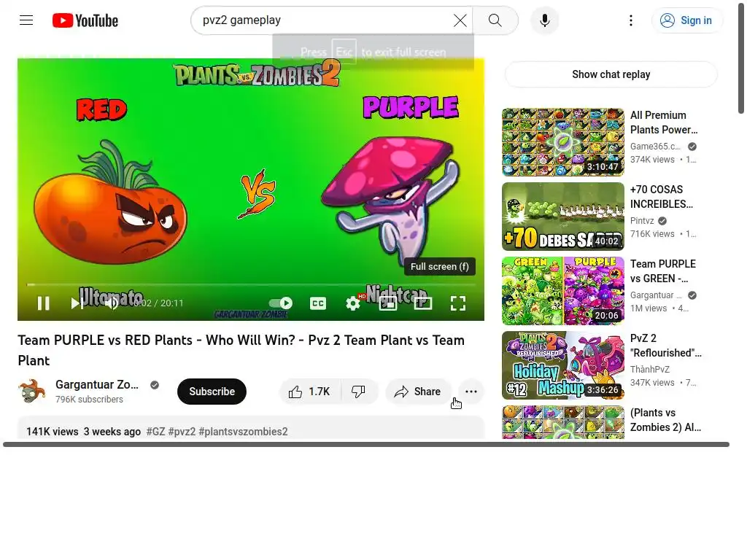Screen dimensions: 747x560
Task: Open the three-dot settings menu in header
Action: 631,20
